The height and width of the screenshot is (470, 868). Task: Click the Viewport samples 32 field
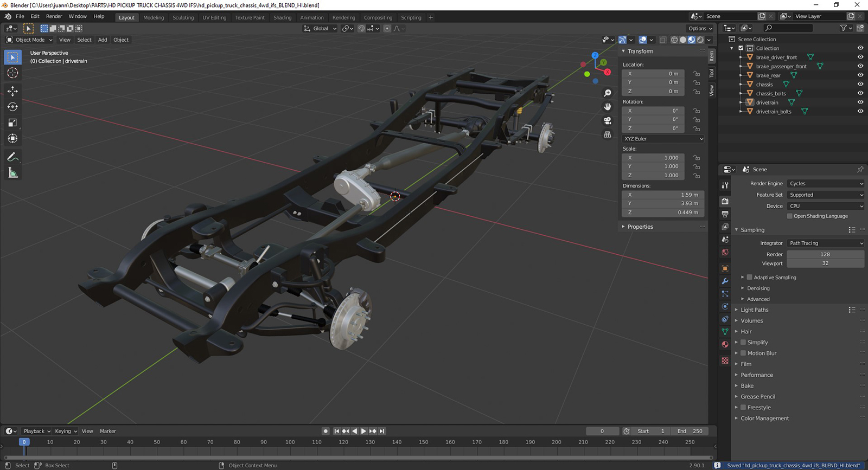click(826, 263)
